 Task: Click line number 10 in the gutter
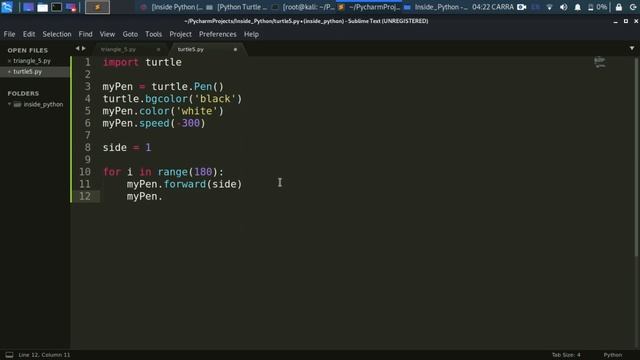point(85,172)
